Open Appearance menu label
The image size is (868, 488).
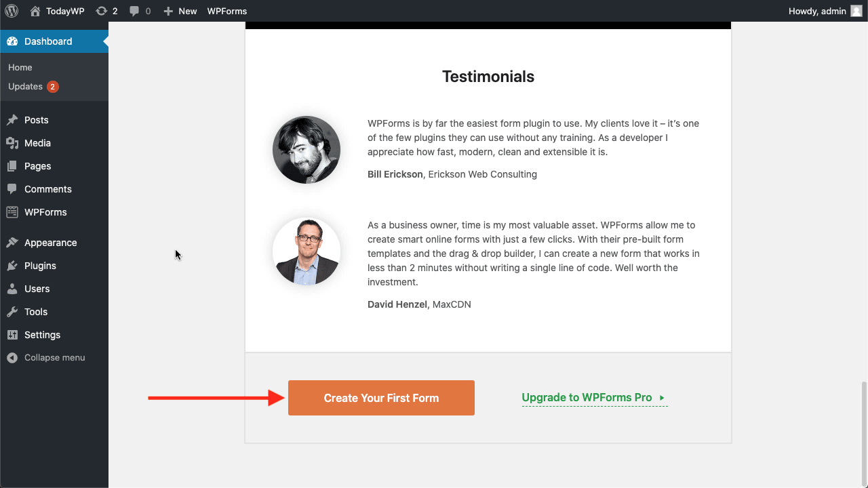pos(50,243)
